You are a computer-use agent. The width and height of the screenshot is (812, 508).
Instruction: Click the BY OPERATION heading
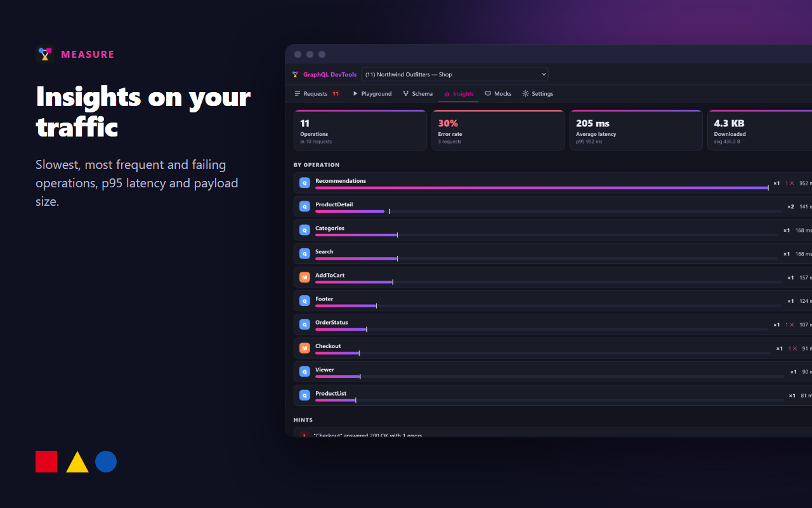[317, 165]
